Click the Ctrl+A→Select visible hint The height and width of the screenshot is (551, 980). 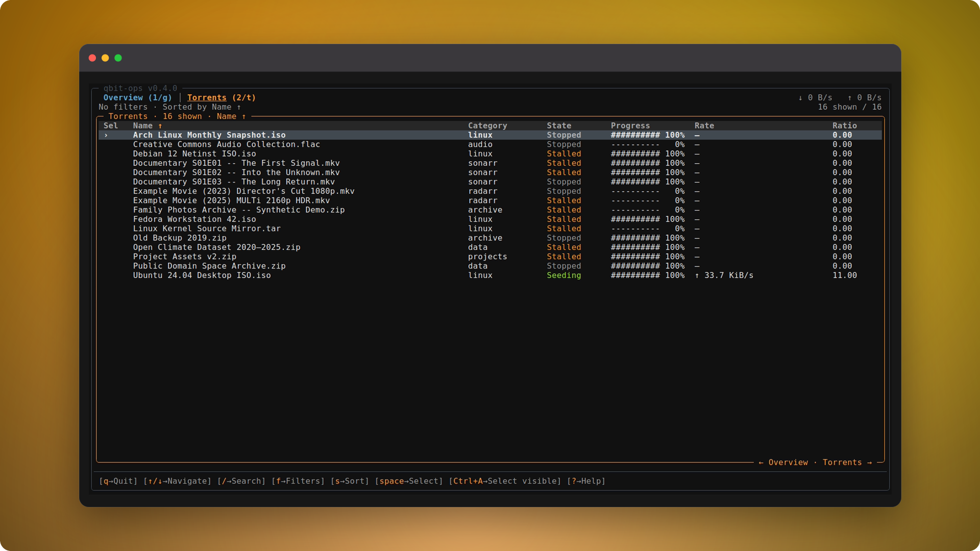pos(505,481)
